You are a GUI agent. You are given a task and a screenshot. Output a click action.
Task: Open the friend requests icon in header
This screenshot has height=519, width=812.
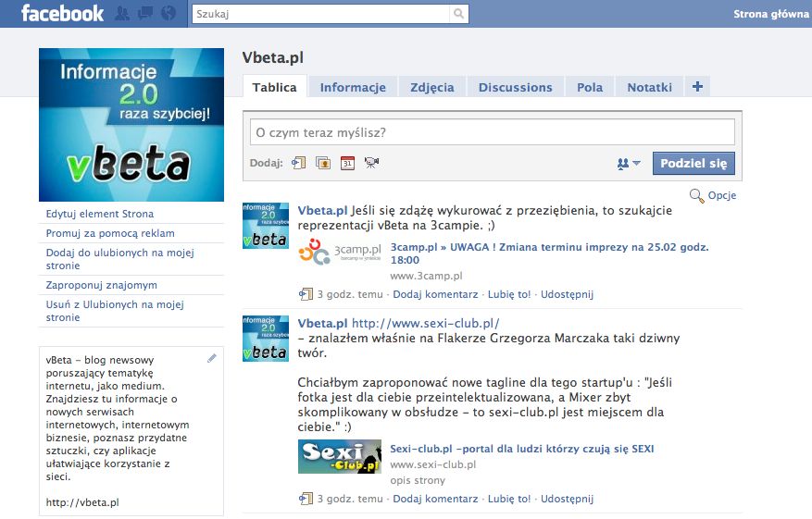coord(122,13)
